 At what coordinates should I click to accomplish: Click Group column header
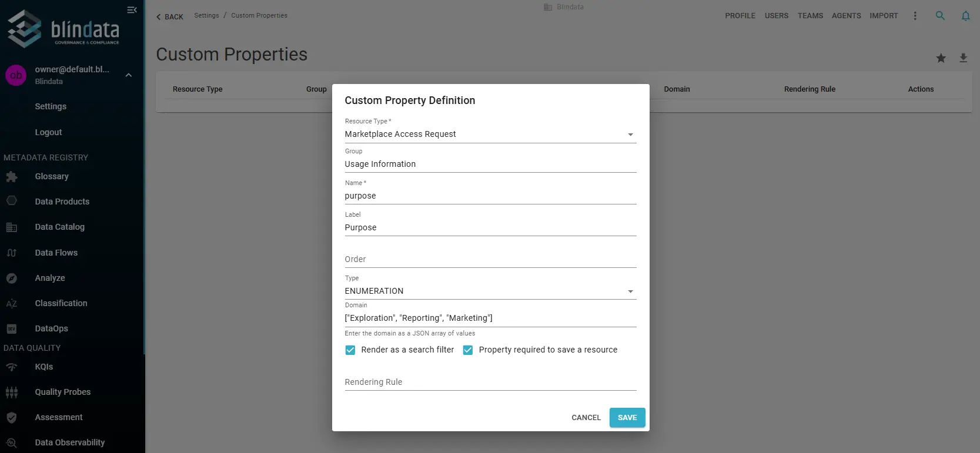[x=316, y=89]
